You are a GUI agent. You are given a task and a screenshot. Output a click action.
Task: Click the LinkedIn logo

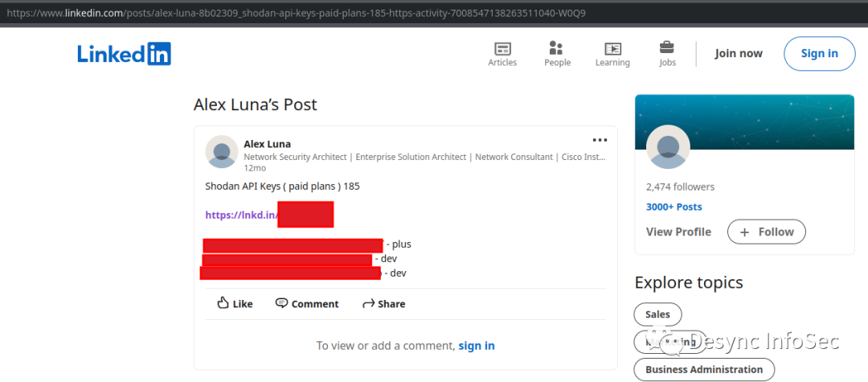(x=124, y=54)
